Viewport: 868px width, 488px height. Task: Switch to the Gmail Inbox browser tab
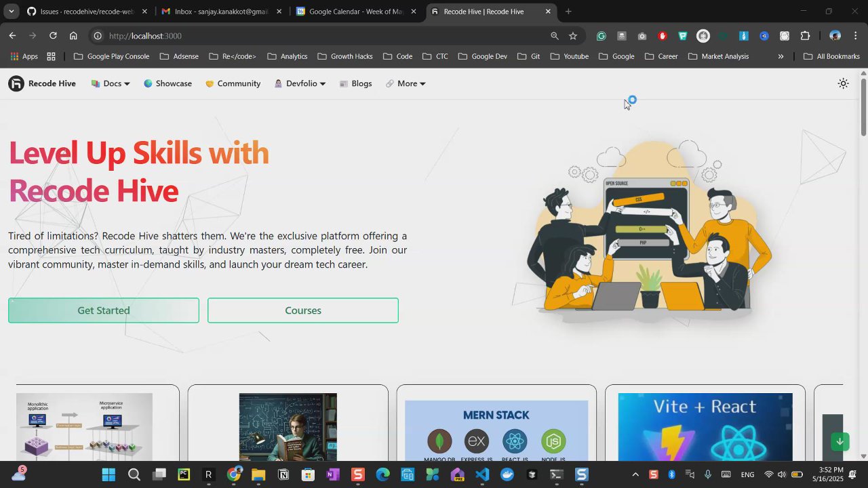(222, 12)
